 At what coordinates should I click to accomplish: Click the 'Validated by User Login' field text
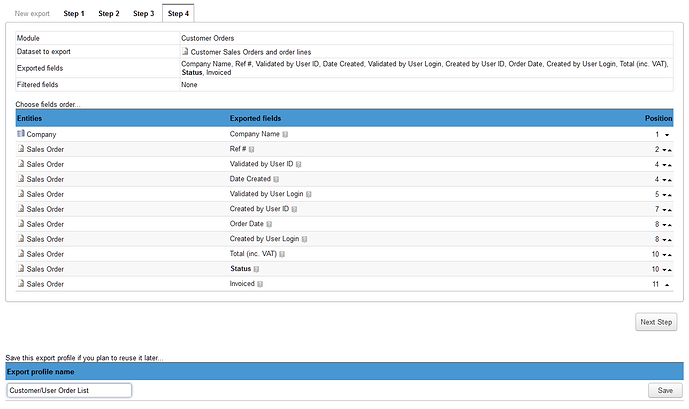(266, 194)
